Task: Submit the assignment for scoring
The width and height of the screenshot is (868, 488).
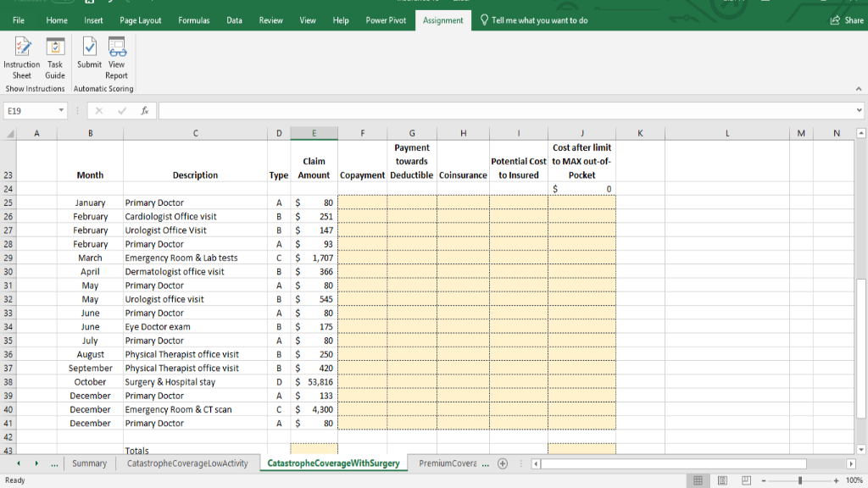Action: (x=89, y=56)
